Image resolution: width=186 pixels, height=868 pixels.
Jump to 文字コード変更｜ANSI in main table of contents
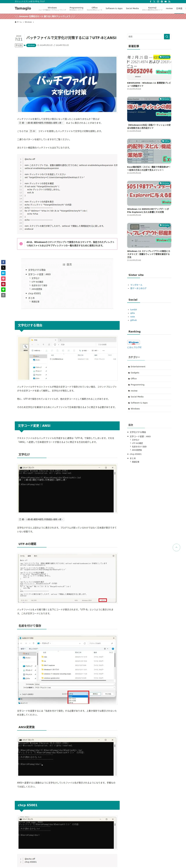[x=40, y=274]
